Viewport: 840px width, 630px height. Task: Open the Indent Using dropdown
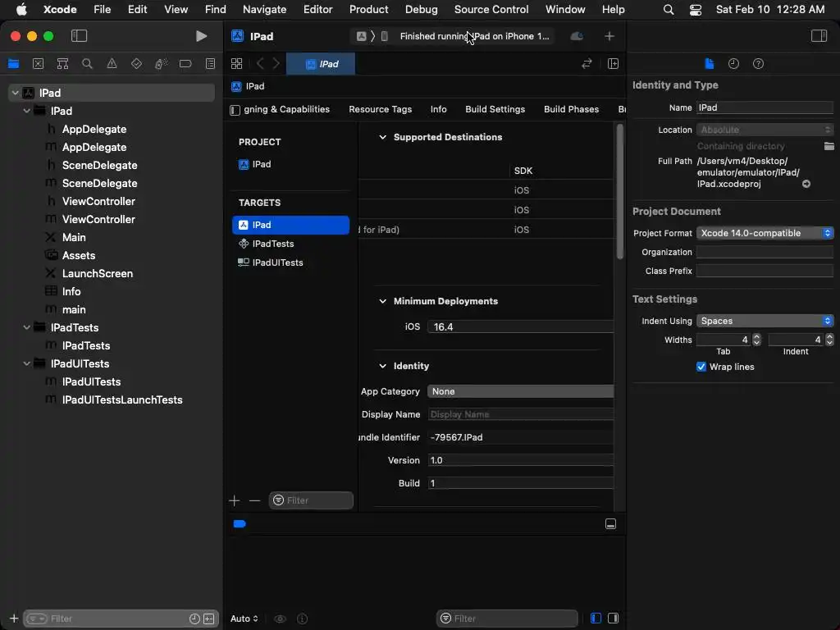coord(765,321)
